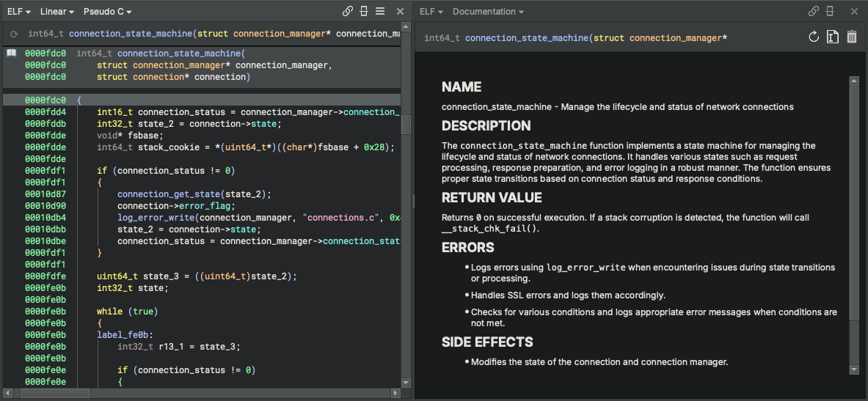This screenshot has height=401, width=868.
Task: Click up arrow of documentation scrollbar
Action: (x=853, y=81)
